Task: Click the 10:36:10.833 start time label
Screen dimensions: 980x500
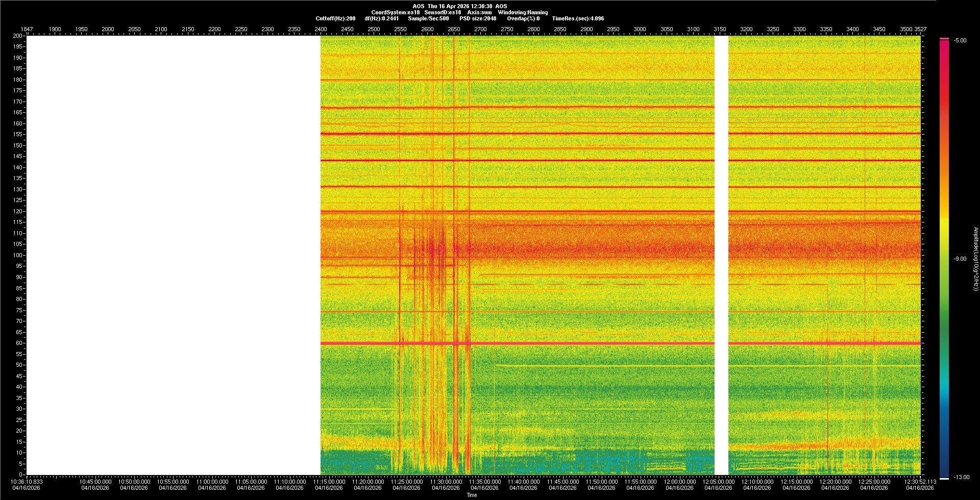Action: 27,482
